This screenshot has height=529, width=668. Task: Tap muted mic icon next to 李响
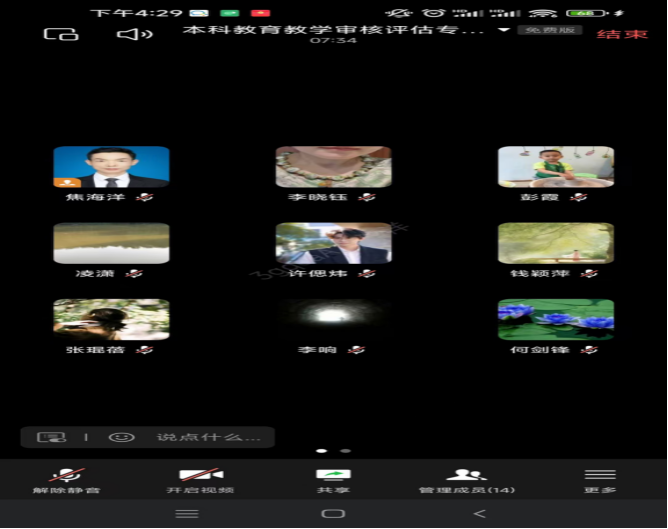[x=357, y=350]
